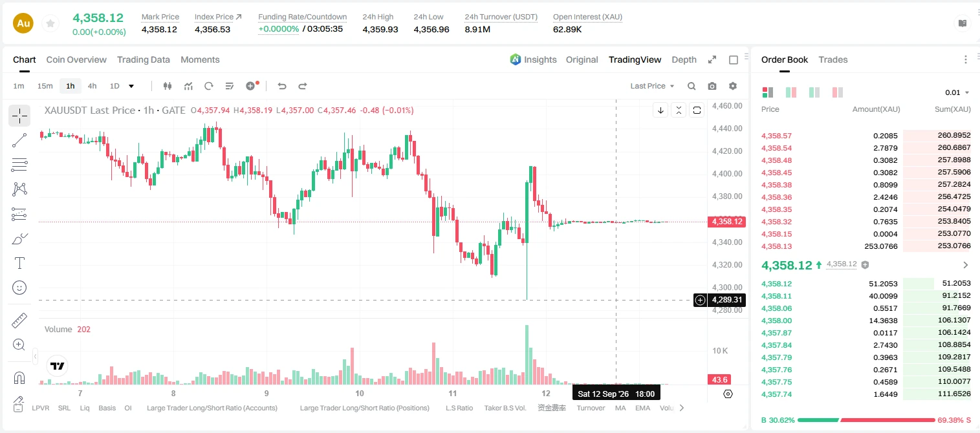This screenshot has width=980, height=433.
Task: Take a chart snapshot with camera icon
Action: click(712, 86)
